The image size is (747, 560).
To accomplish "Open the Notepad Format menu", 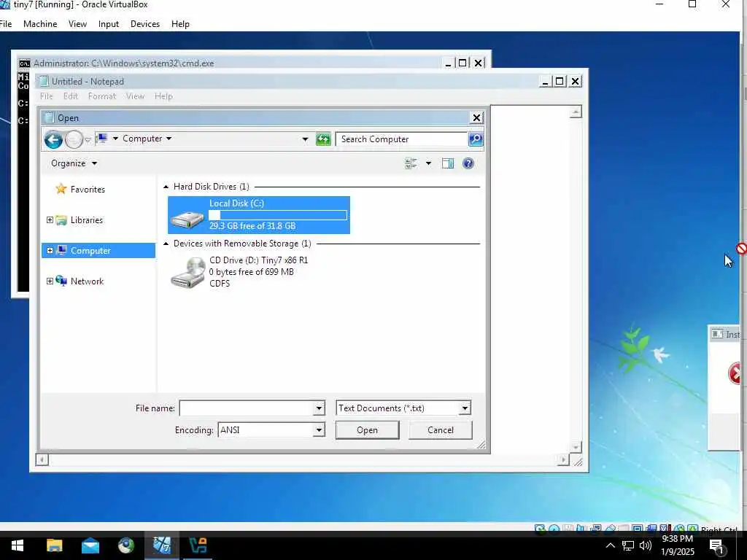I will point(102,96).
